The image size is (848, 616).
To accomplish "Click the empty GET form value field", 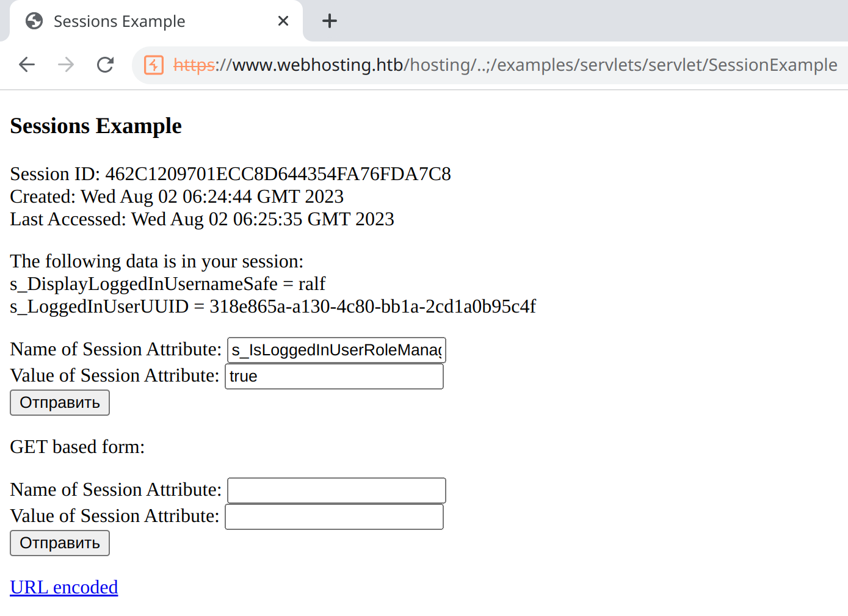I will click(x=335, y=517).
